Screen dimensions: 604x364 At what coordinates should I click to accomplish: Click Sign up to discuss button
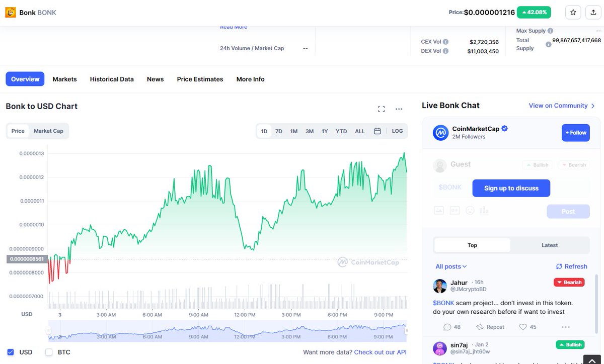pos(511,188)
